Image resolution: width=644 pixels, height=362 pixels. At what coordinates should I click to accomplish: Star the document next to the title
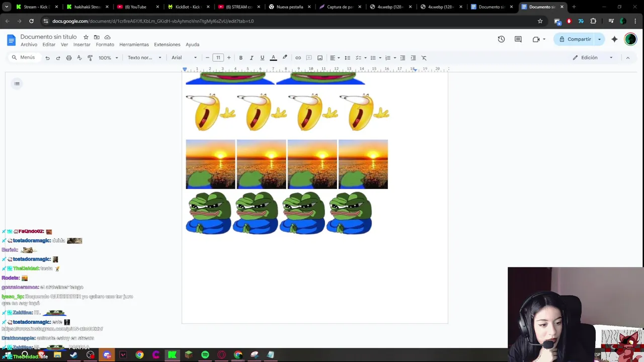coord(86,37)
